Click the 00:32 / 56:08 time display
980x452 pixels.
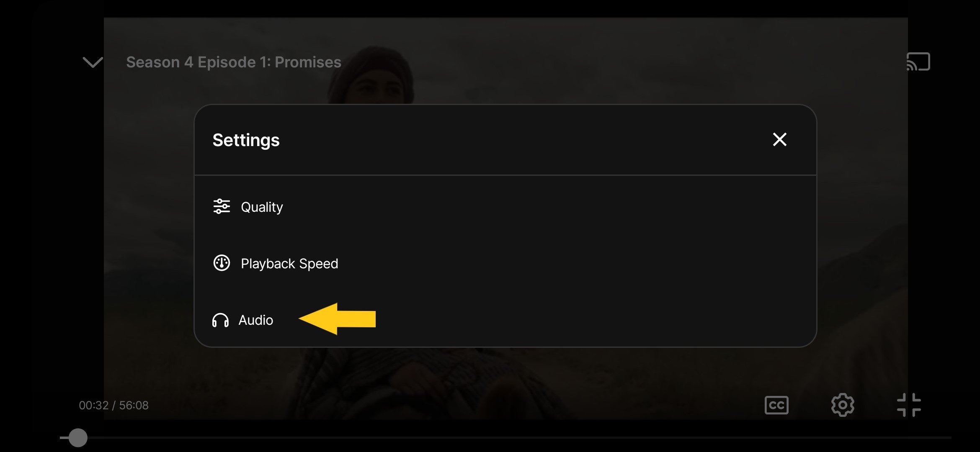tap(113, 405)
